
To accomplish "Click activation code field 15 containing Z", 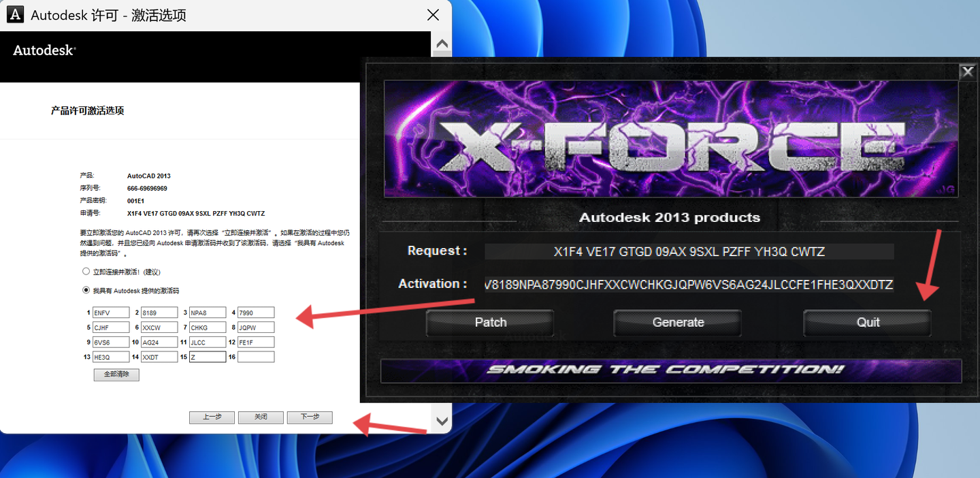I will pyautogui.click(x=208, y=357).
